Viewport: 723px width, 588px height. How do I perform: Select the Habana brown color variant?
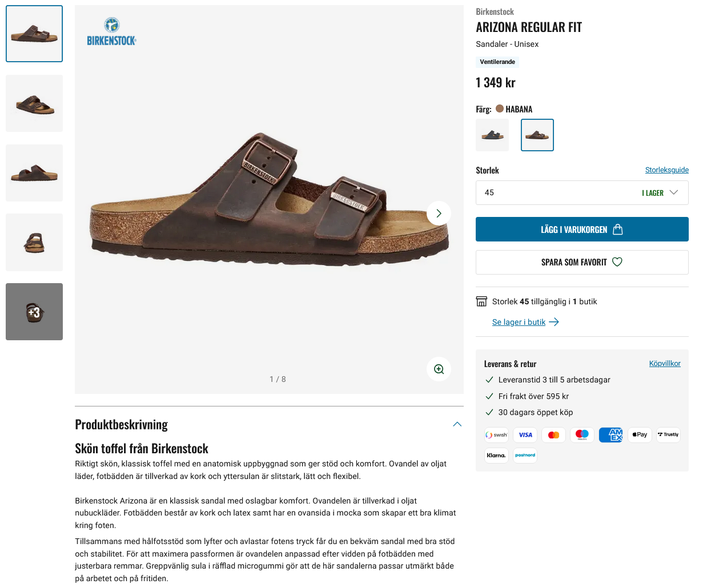tap(537, 135)
